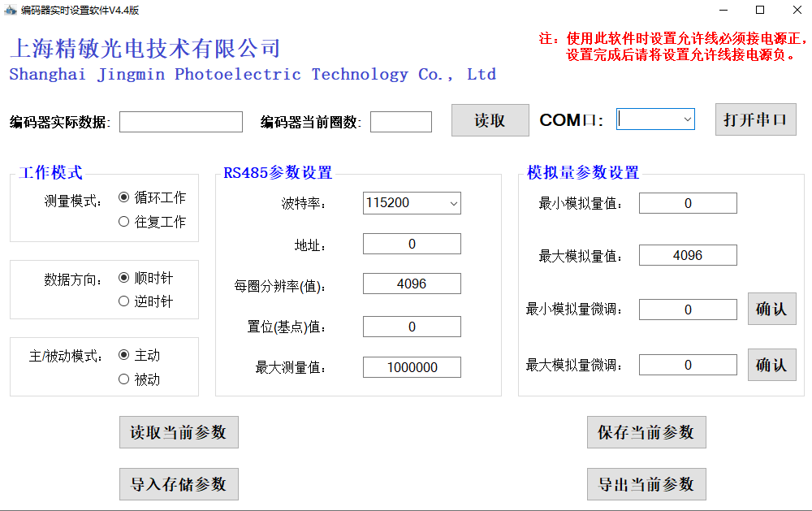Select 循环工作 measurement mode

tap(124, 197)
